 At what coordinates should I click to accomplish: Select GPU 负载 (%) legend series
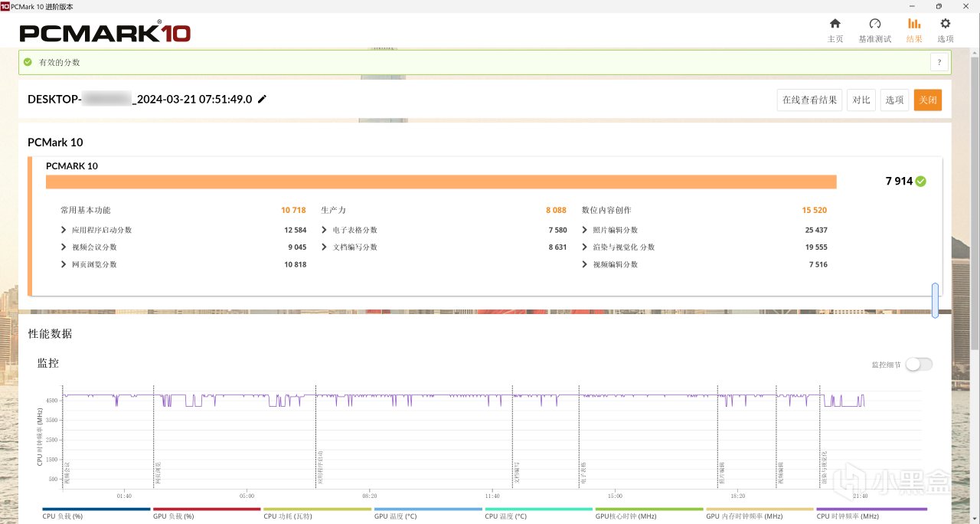207,513
